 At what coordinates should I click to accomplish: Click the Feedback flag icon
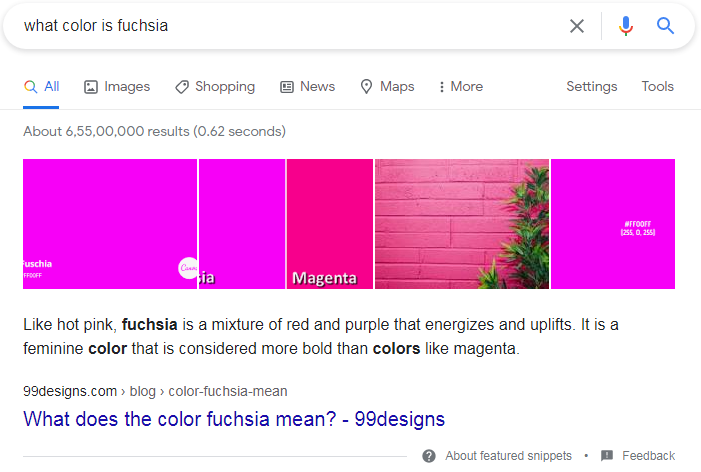(607, 456)
